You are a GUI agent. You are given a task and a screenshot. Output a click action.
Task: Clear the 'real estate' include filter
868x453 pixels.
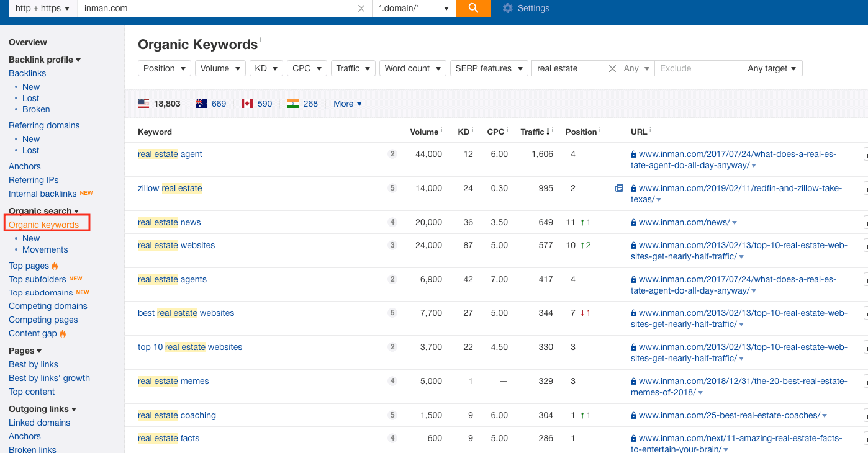(x=612, y=68)
